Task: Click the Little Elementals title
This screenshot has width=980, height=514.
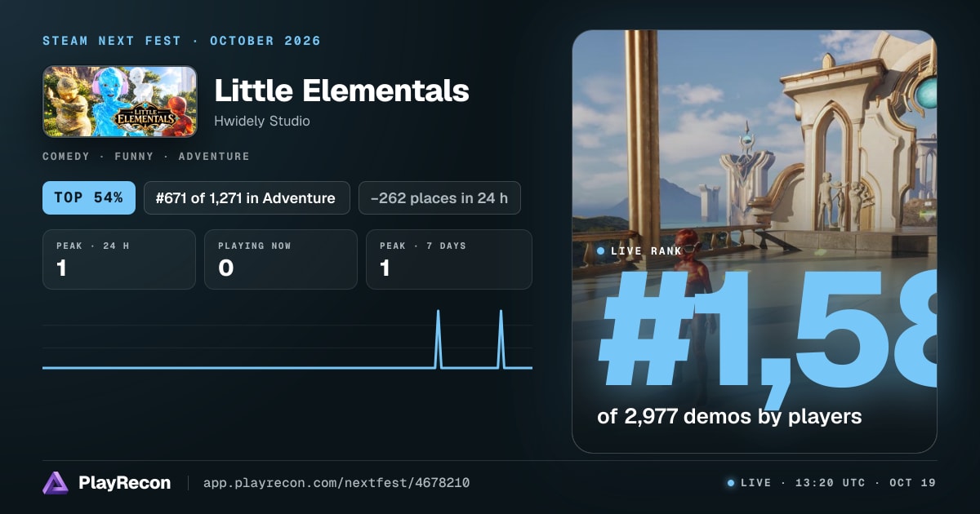Action: [x=341, y=91]
